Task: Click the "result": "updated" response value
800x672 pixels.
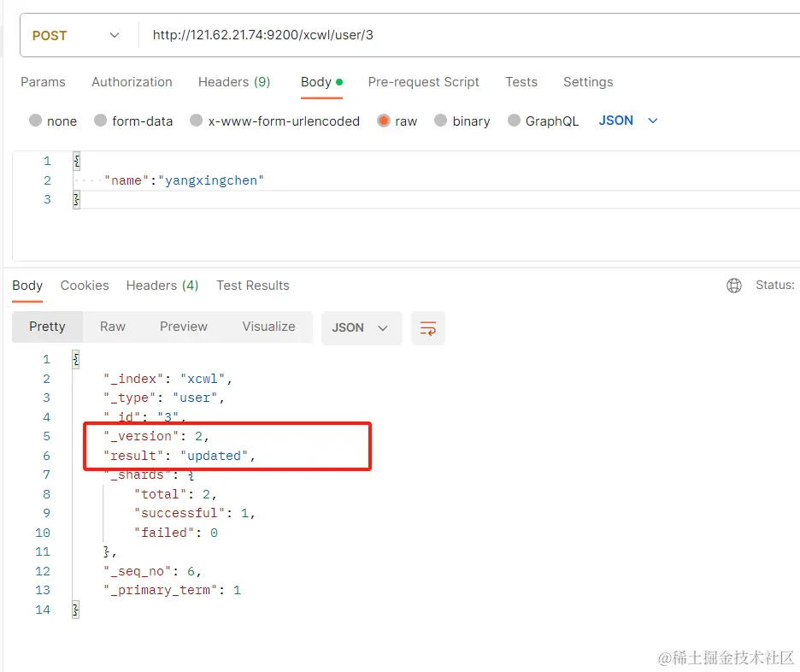Action: [x=214, y=456]
